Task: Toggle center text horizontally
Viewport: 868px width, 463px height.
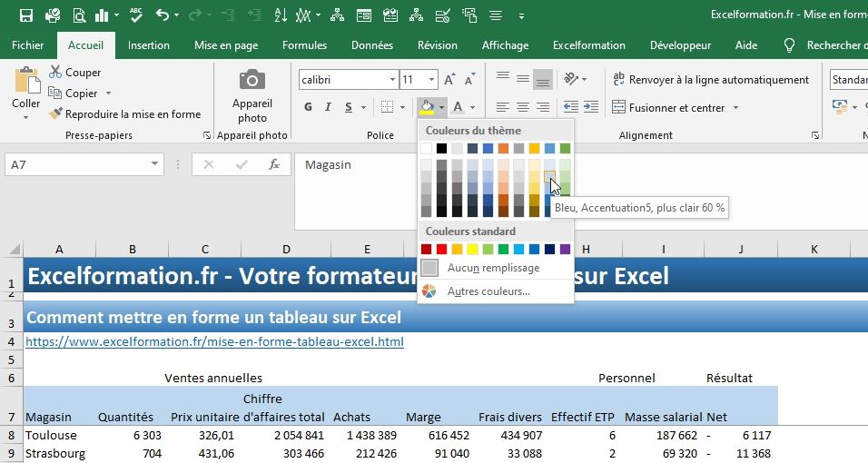Action: [x=523, y=107]
